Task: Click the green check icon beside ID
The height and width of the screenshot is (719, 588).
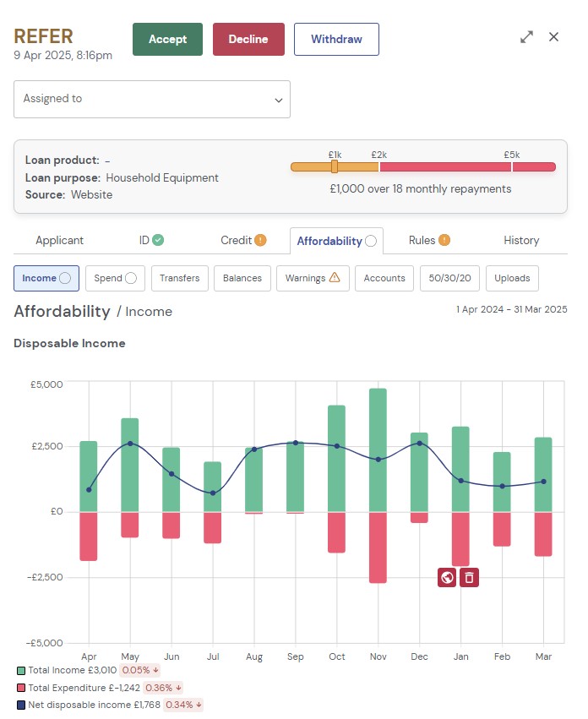Action: (158, 240)
